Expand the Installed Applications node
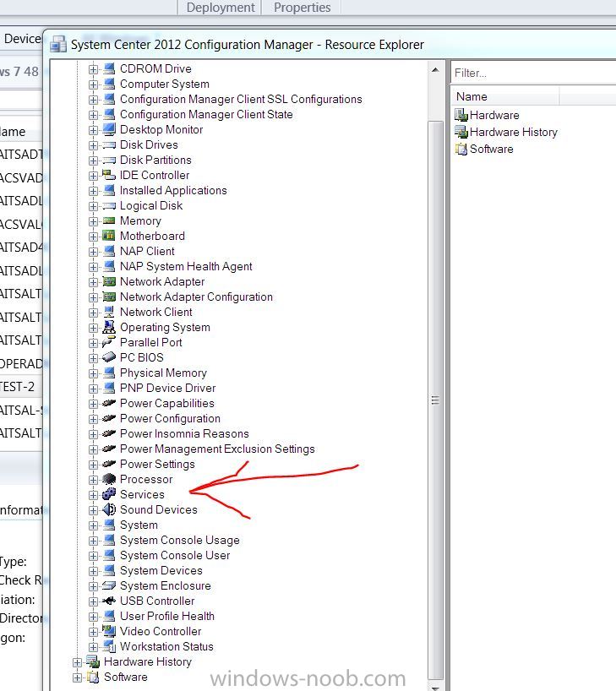Viewport: 616px width, 691px height. 93,191
